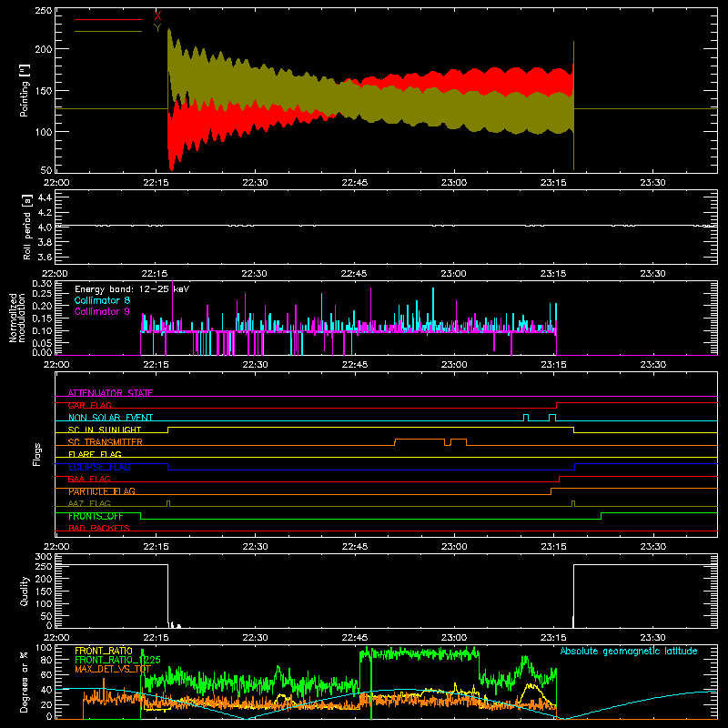
Task: Select the olive Y legend label
Action: pyautogui.click(x=157, y=28)
